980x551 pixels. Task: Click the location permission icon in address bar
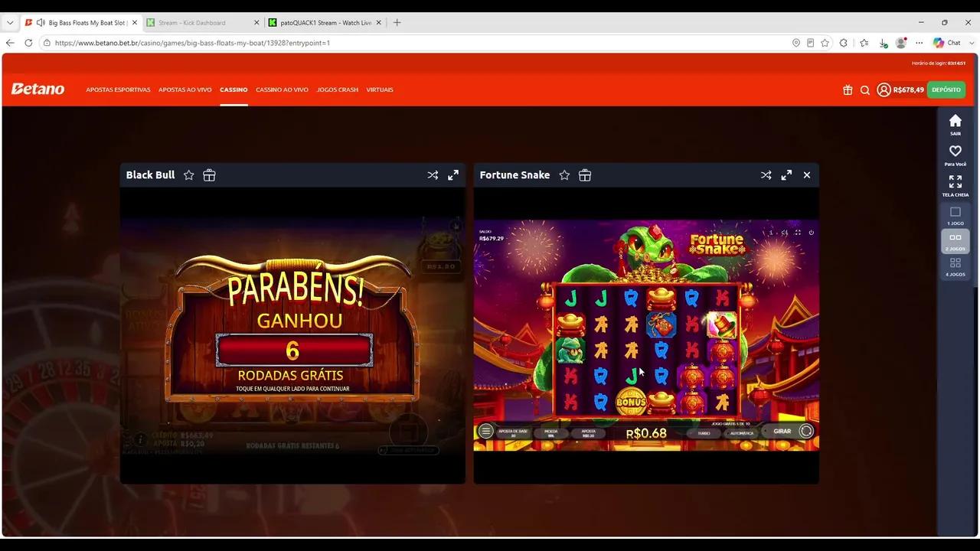click(x=796, y=43)
